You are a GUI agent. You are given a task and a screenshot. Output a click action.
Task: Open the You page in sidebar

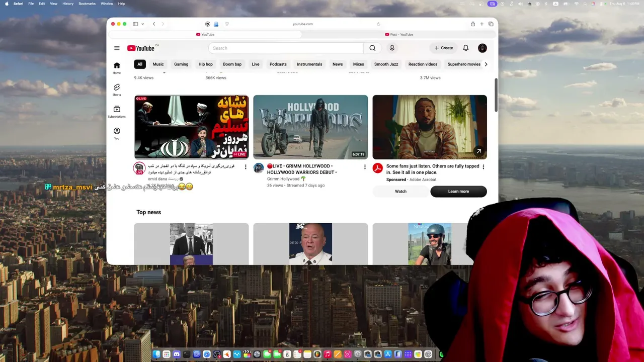[x=117, y=134]
